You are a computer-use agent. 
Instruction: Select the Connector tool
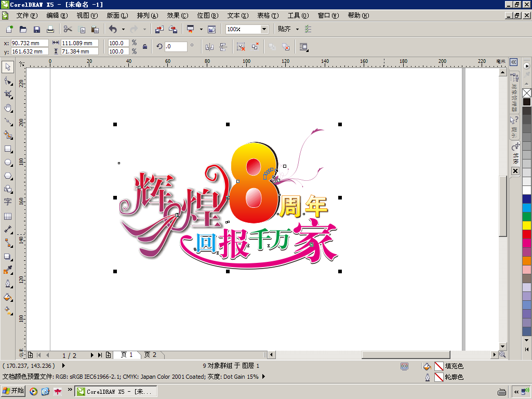[8, 243]
